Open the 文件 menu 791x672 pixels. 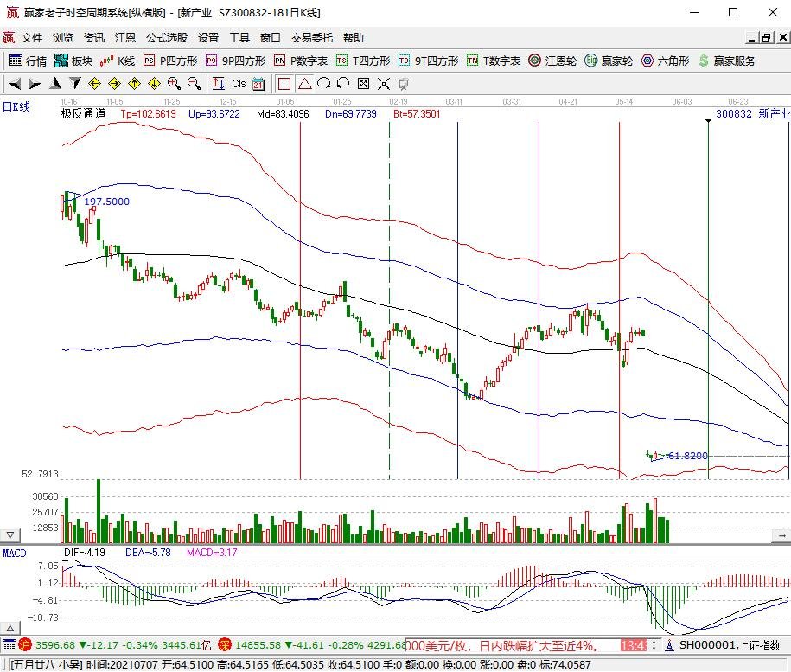32,38
